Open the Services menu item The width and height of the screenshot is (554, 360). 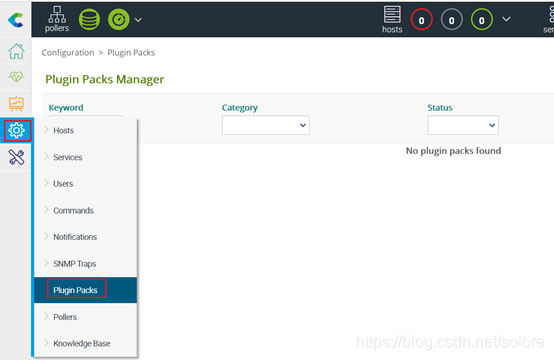86,157
